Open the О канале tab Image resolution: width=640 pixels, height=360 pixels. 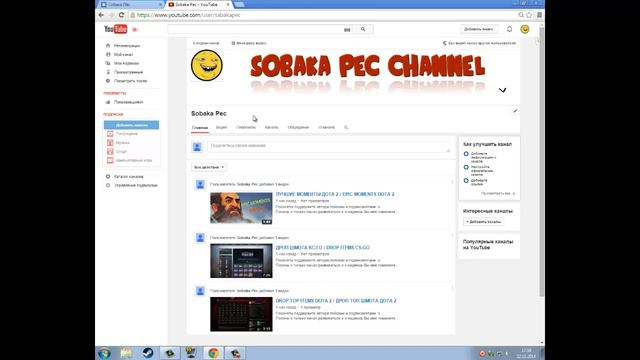pos(327,127)
